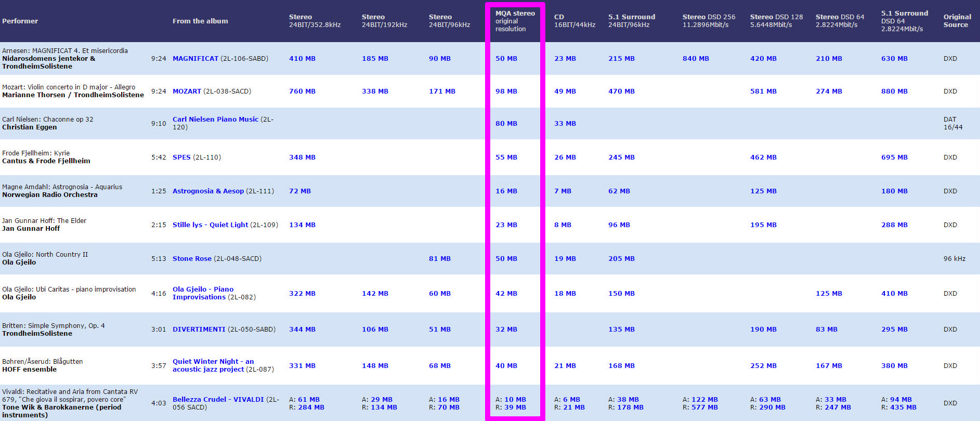Viewport: 980px width, 421px height.
Task: Download the 344 MB DIVERTIMENTI stereo file
Action: 302,330
